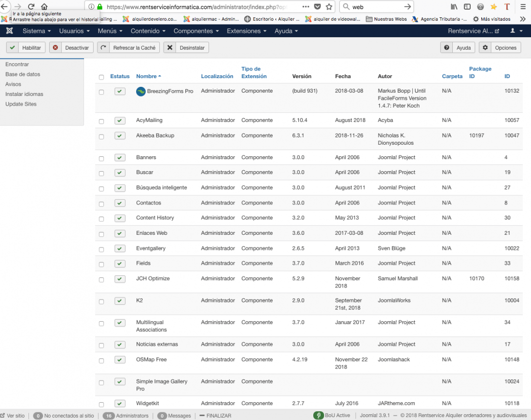
Task: Check the Contactos row checkbox
Action: click(x=101, y=204)
